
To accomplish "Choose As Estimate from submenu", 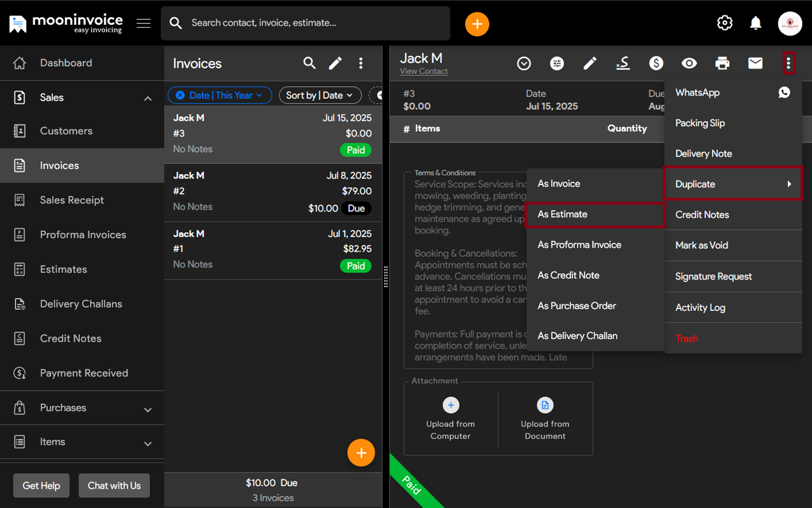I will tap(595, 214).
